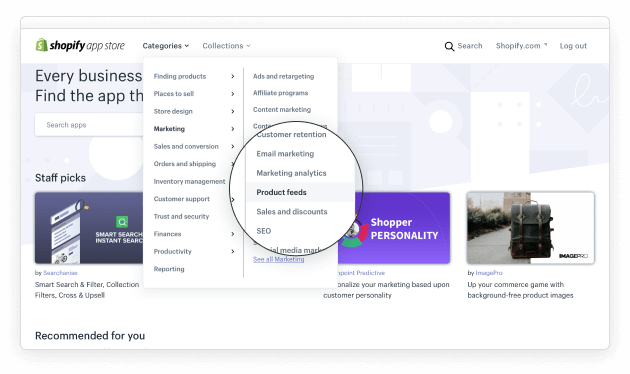This screenshot has height=374, width=630.
Task: Open the Categories dropdown menu
Action: (x=166, y=46)
